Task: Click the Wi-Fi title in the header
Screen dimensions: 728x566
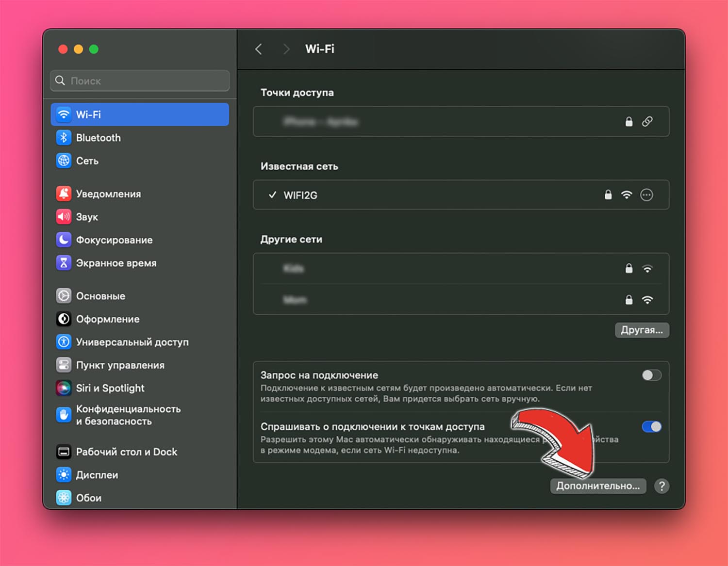Action: [320, 49]
